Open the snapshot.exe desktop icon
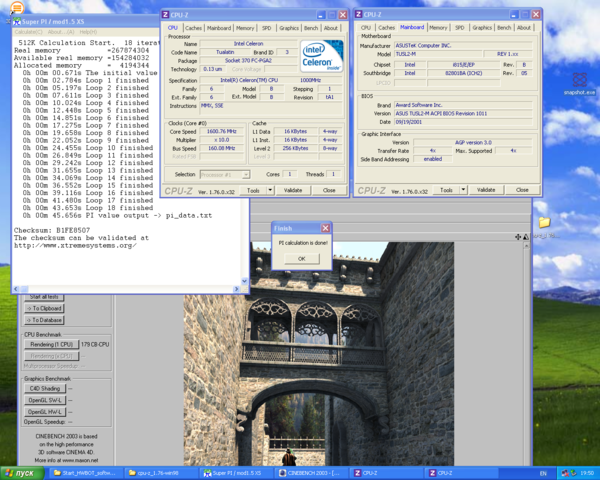 click(579, 83)
